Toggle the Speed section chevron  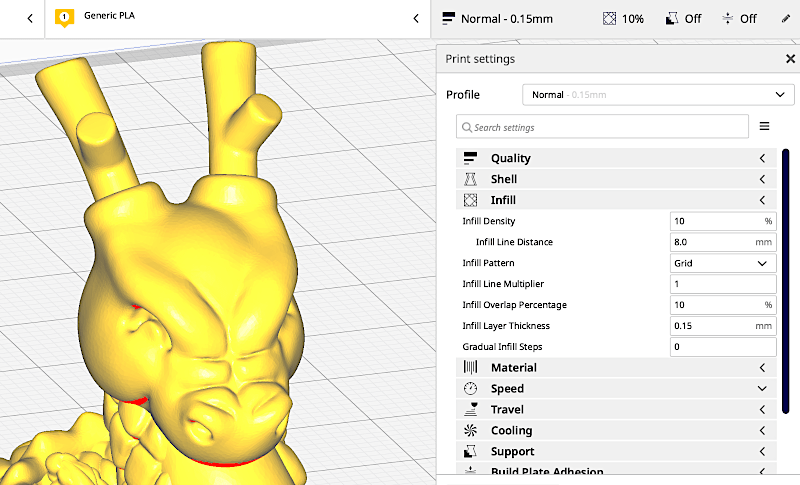[762, 389]
